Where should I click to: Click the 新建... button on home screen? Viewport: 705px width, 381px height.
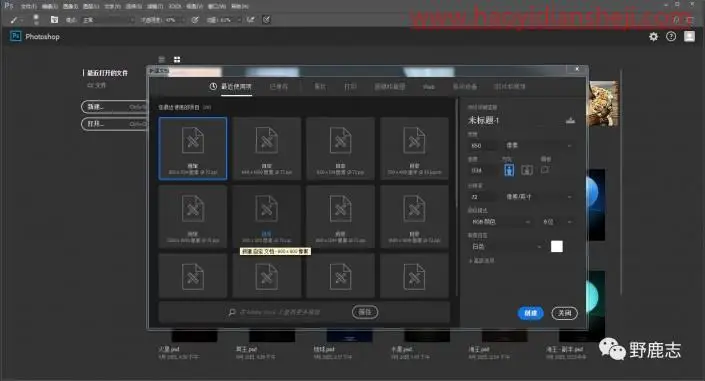click(x=114, y=107)
